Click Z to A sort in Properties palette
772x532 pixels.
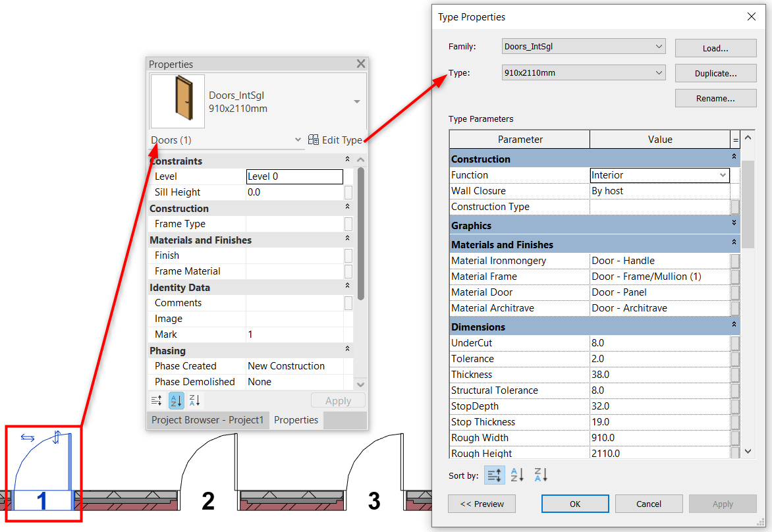click(x=195, y=400)
